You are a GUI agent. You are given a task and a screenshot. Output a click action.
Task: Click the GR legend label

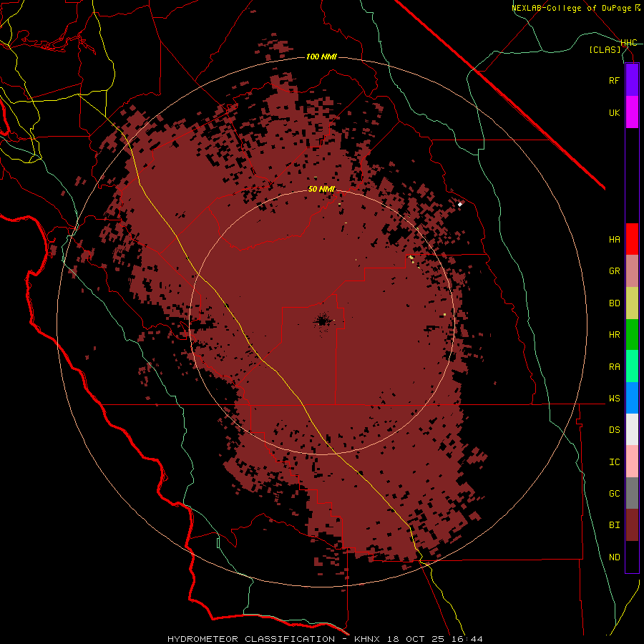[x=614, y=271]
